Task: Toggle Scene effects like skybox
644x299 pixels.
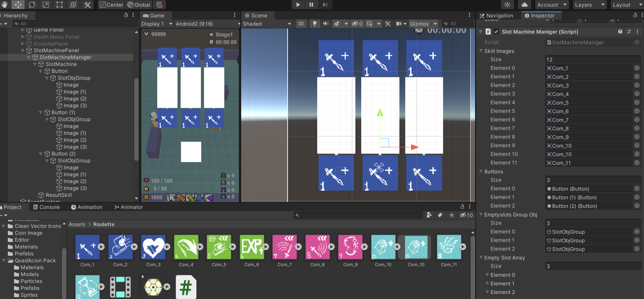Action: 337,24
